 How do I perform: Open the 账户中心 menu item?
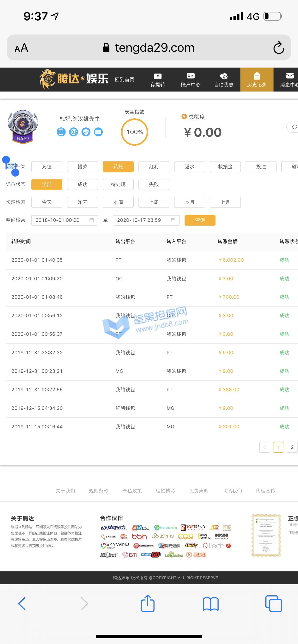click(191, 80)
